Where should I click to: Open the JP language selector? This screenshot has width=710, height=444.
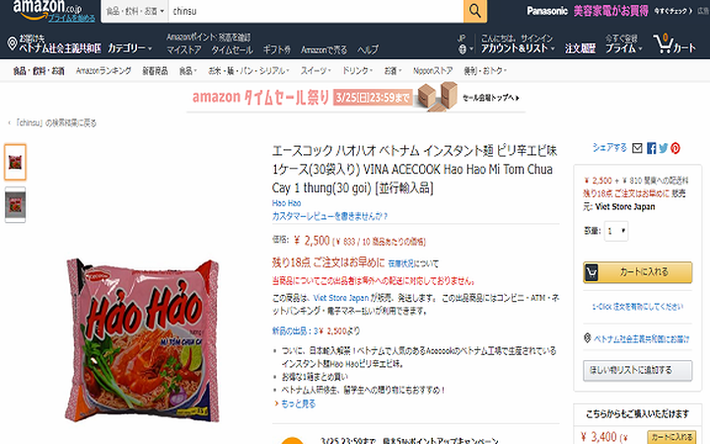pos(465,44)
